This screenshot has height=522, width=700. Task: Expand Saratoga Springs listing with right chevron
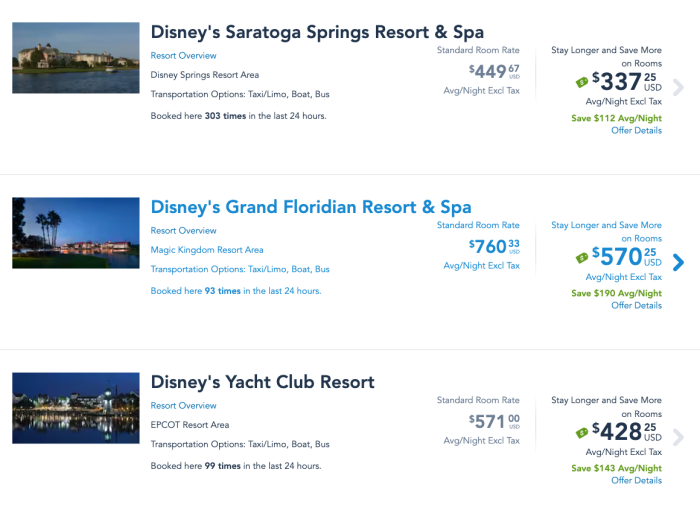tap(679, 87)
